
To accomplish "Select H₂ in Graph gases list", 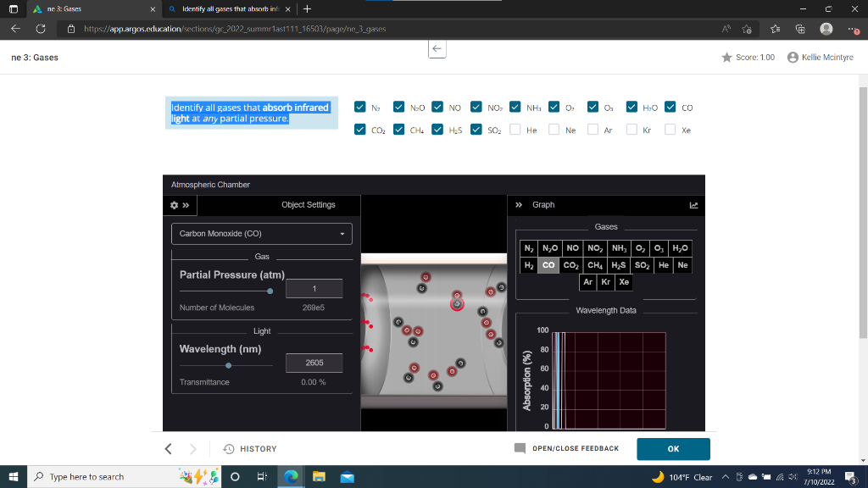I will click(x=529, y=265).
